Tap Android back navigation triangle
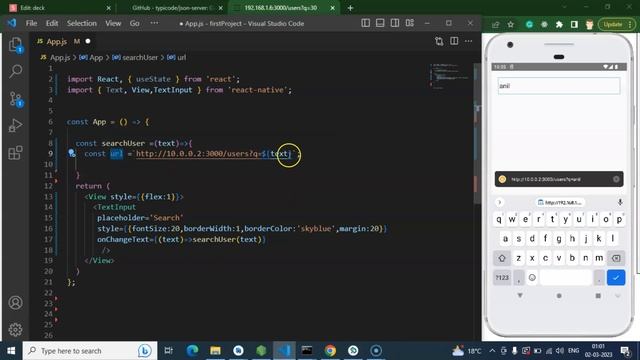640x360 pixels. (x=520, y=295)
